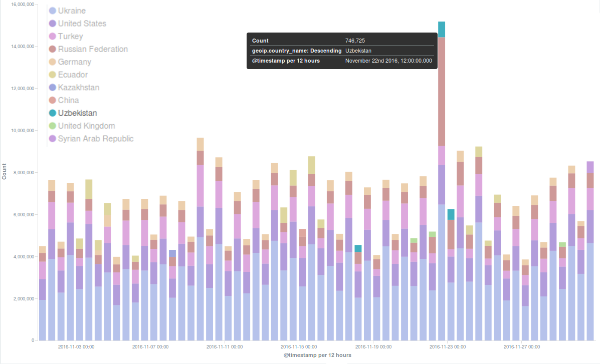This screenshot has height=364, width=600.
Task: Click the teal Uzbekistan legend dot
Action: point(52,113)
